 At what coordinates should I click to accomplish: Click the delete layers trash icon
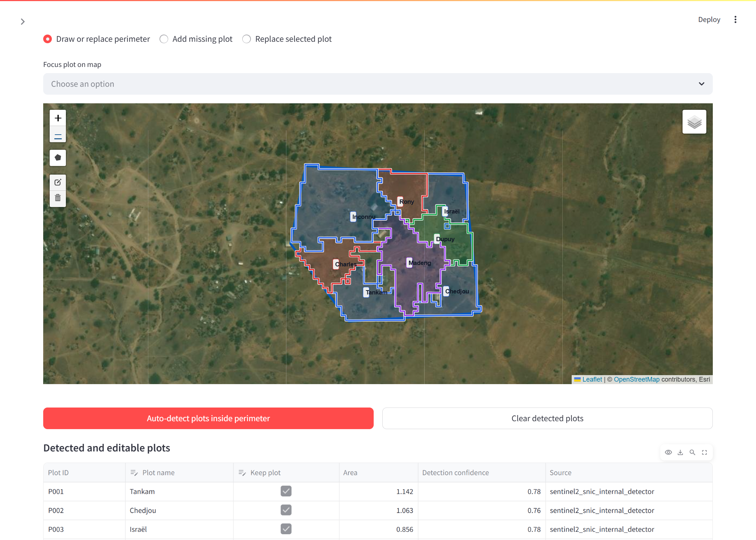coord(58,198)
